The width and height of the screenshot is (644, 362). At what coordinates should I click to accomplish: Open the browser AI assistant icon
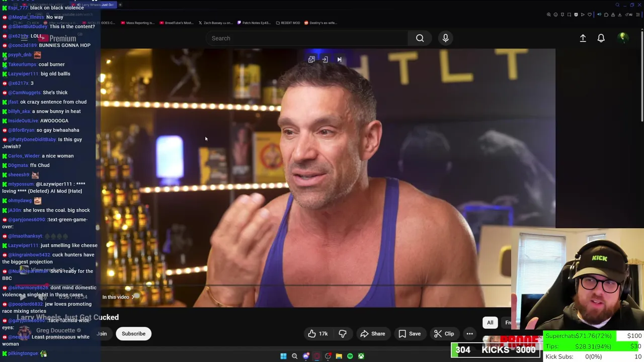coord(629,15)
